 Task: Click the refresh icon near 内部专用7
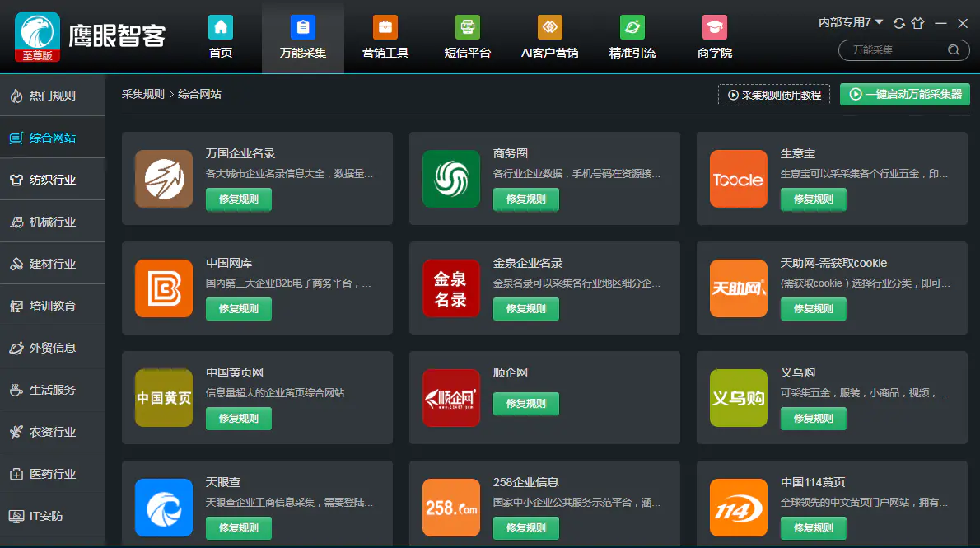coord(898,22)
